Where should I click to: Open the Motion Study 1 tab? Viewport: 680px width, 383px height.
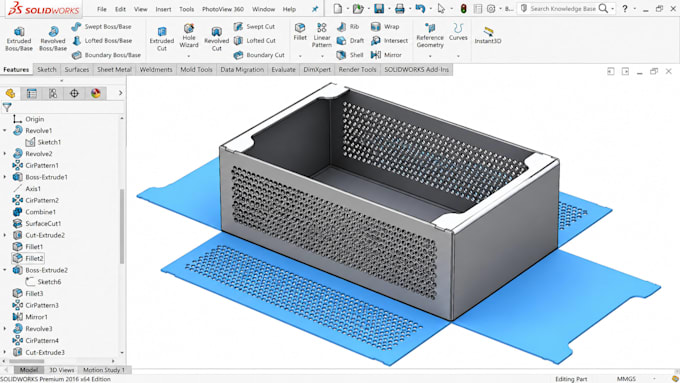[x=104, y=370]
